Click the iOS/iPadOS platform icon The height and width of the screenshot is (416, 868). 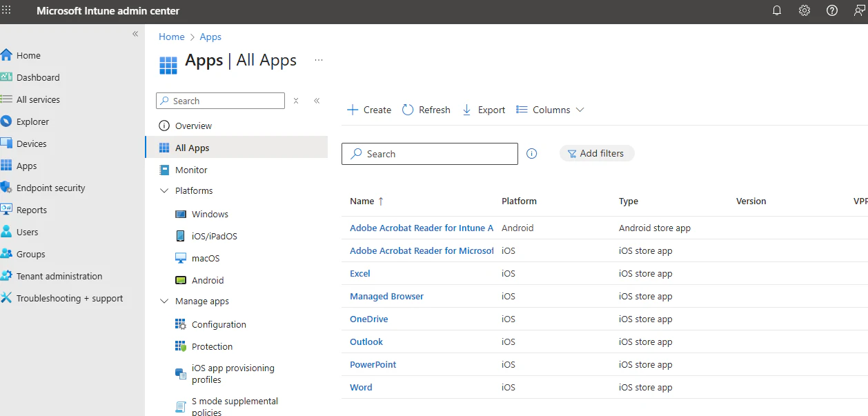coord(181,236)
